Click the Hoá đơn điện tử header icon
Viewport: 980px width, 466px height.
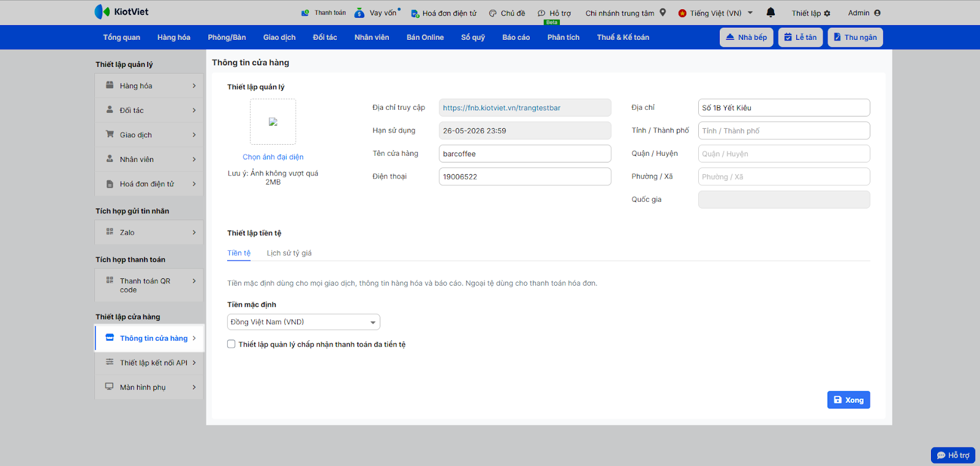[415, 13]
